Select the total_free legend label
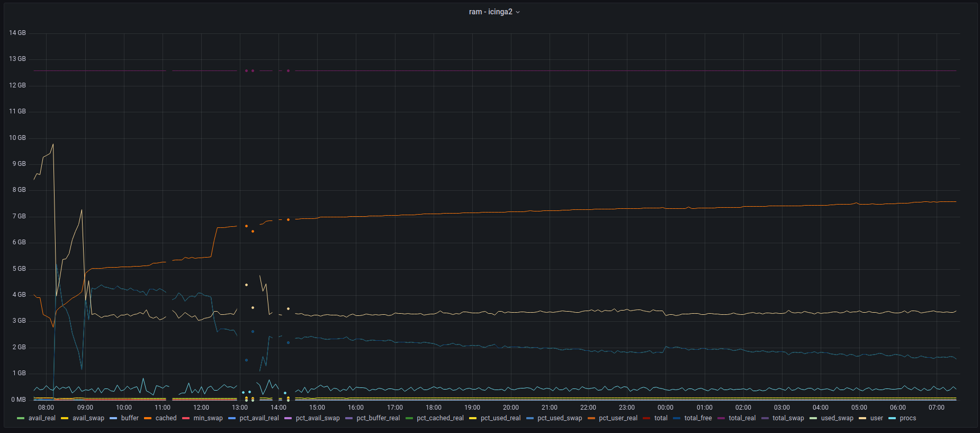Viewport: 980px width, 433px height. [698, 418]
